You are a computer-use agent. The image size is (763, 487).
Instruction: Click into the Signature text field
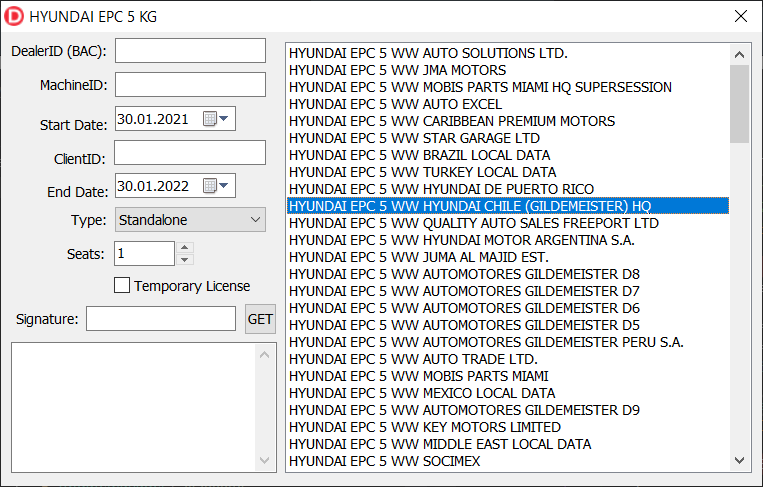pos(161,319)
